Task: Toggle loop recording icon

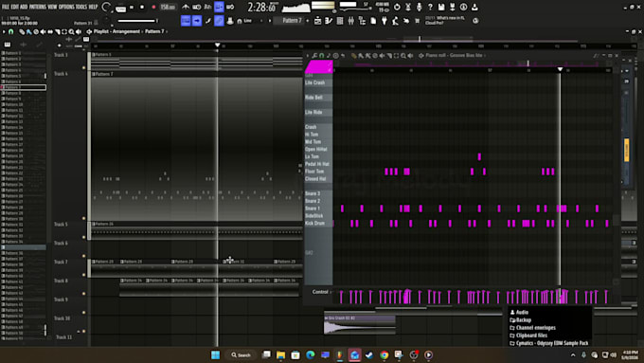Action: [230, 7]
